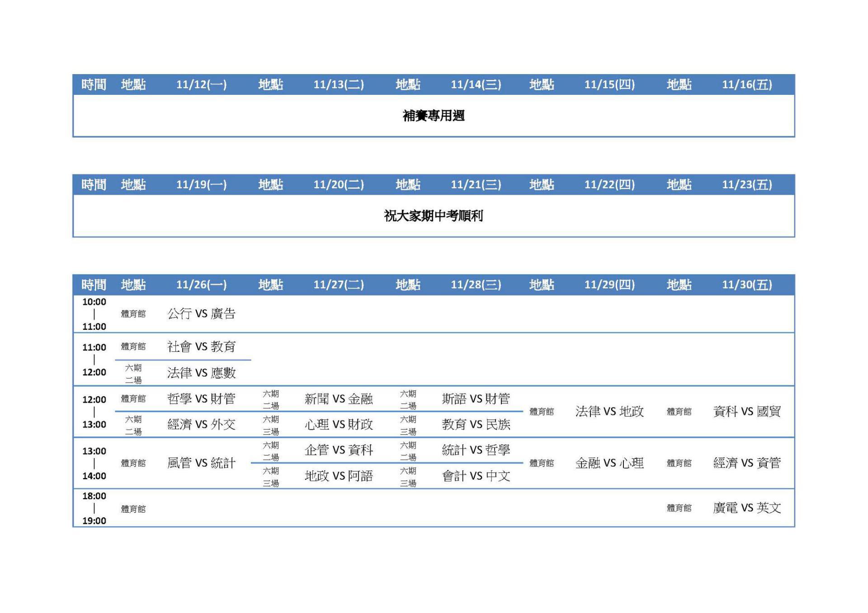Screen dimensions: 868x613
Task: Click the 法律 VS 地政 match cell
Action: [x=609, y=411]
